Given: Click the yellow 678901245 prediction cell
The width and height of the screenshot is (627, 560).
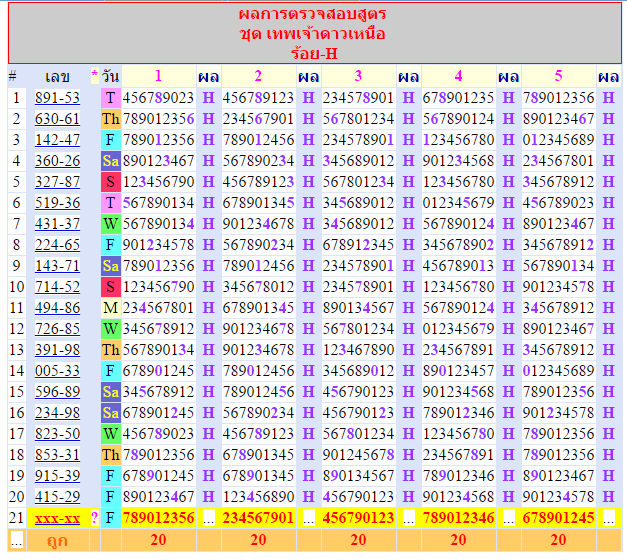Looking at the screenshot, I should coord(558,518).
